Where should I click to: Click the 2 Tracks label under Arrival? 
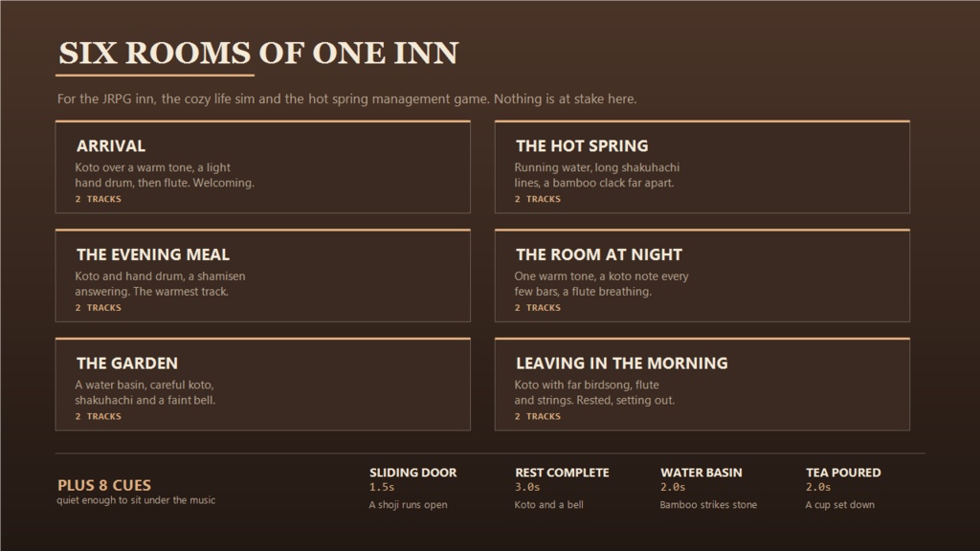coord(99,199)
